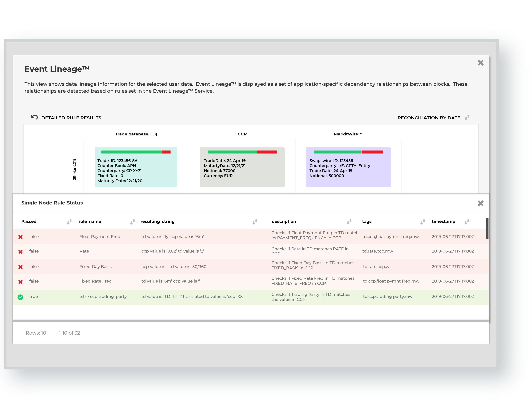Click the Trade database progress bar
Image resolution: width=532 pixels, height=414 pixels.
(x=136, y=152)
